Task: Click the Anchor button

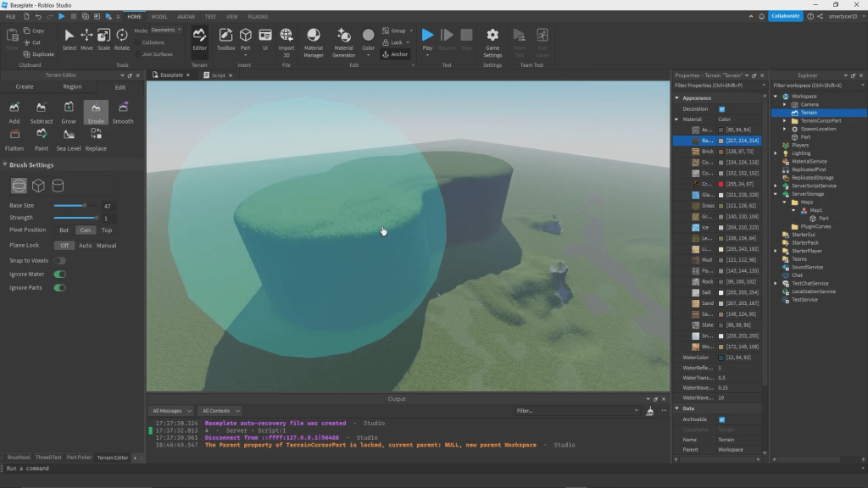Action: tap(395, 54)
